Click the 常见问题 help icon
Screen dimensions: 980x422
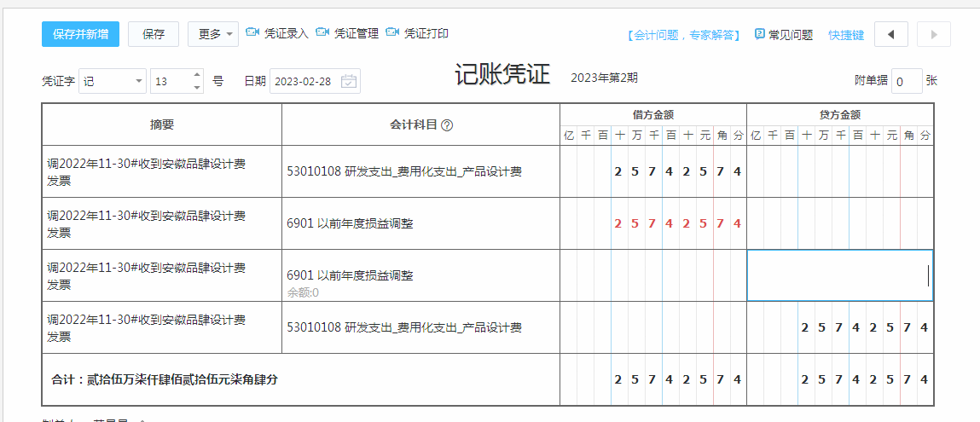(759, 34)
